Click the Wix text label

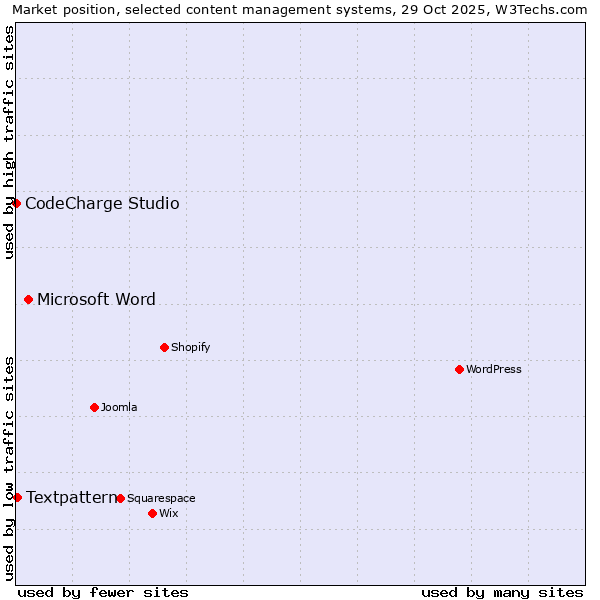168,514
